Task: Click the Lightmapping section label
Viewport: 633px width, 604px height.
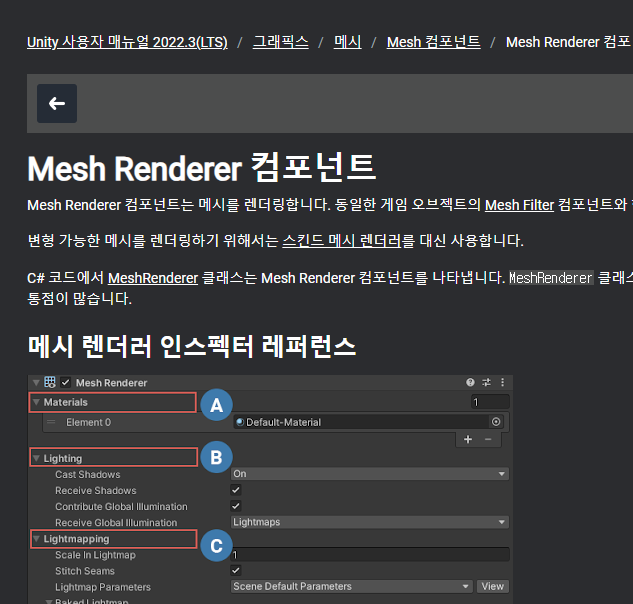Action: pos(76,539)
